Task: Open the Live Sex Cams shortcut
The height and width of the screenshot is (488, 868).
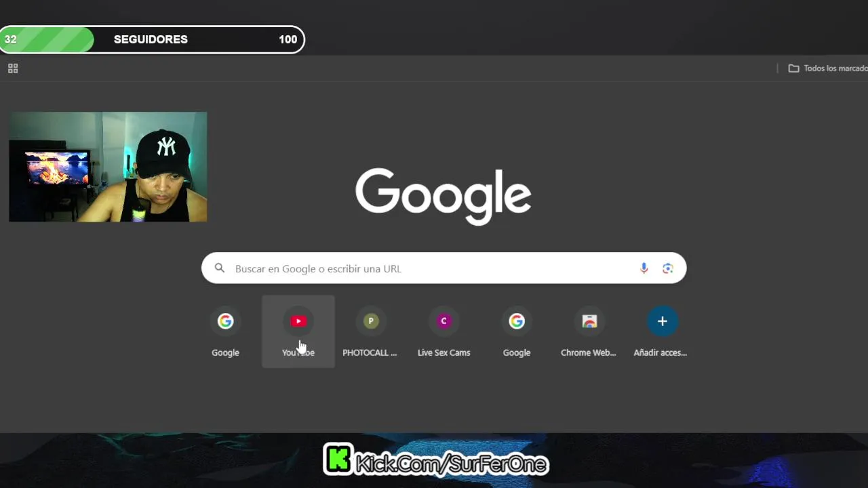Action: click(443, 331)
